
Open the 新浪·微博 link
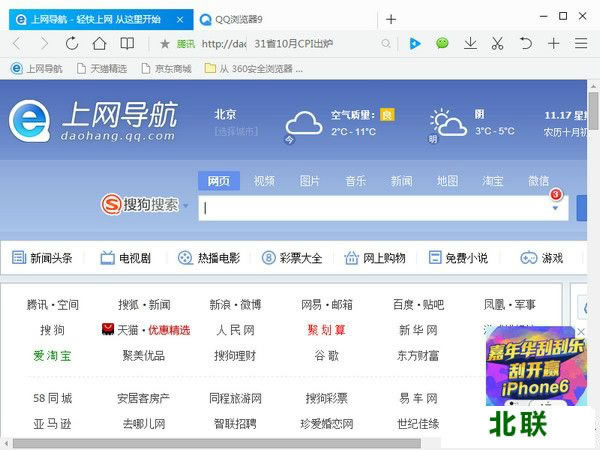[x=235, y=305]
